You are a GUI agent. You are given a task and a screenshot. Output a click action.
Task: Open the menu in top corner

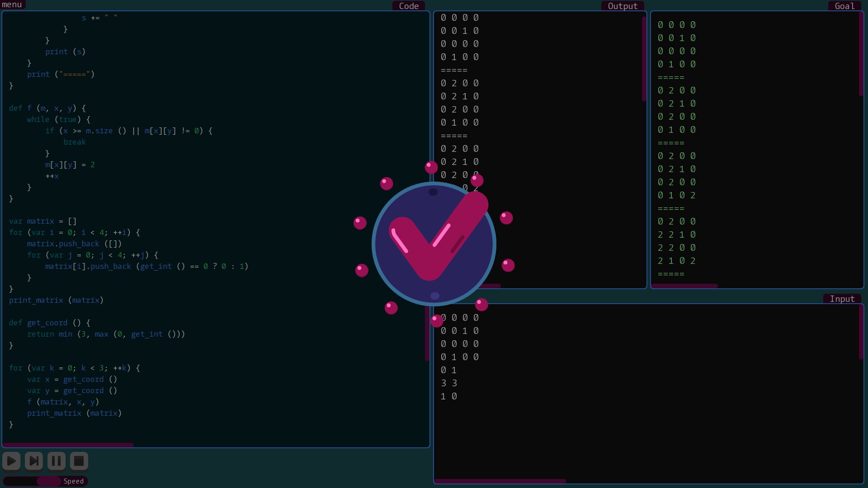point(12,5)
